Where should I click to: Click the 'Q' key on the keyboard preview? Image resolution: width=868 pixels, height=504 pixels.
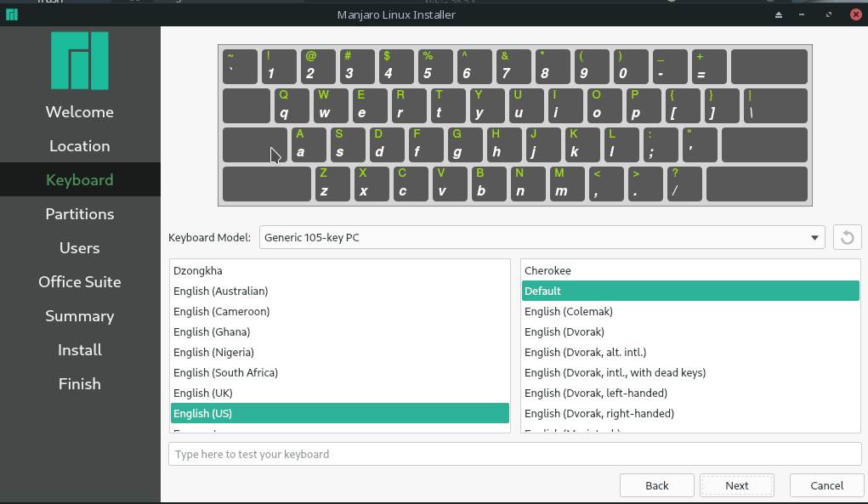(x=291, y=105)
